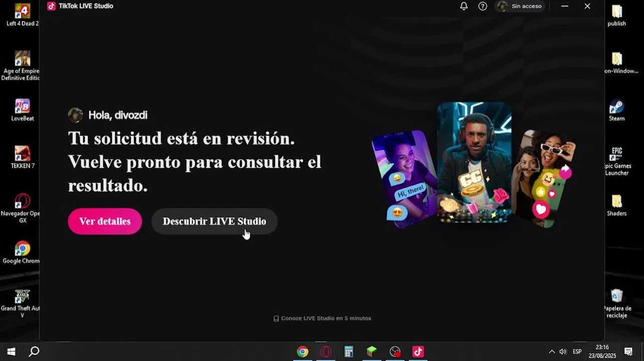Select the Navegador Opera GX desktop icon

coord(21,208)
